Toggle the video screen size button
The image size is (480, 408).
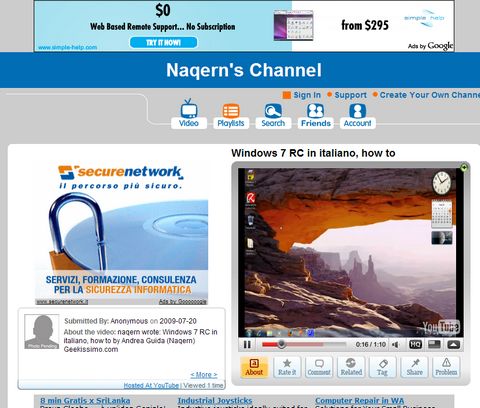click(434, 344)
